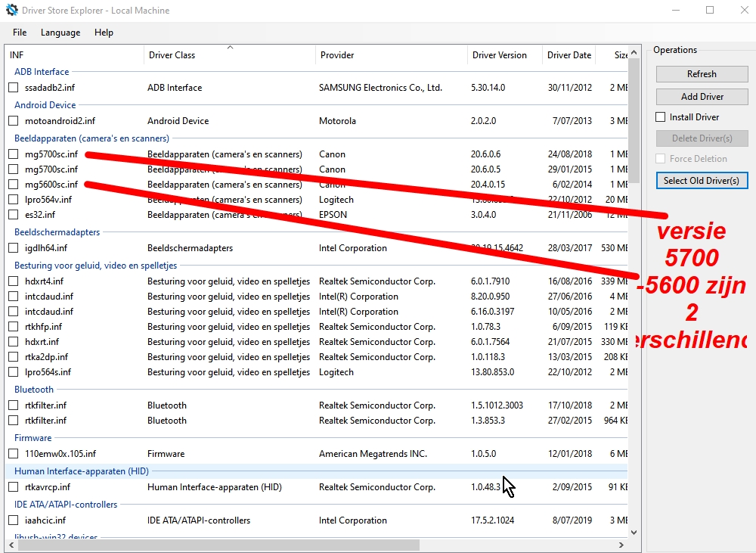
Task: Click the horizontal scrollbar right arrow
Action: tap(621, 545)
